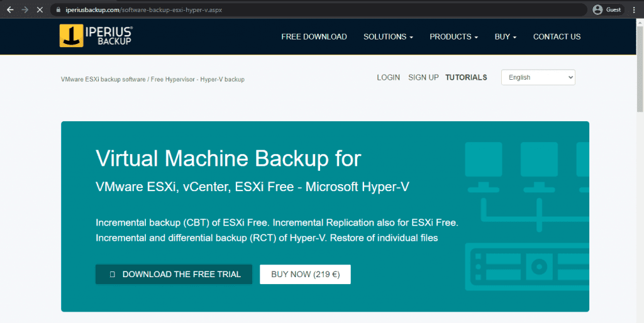Image resolution: width=644 pixels, height=323 pixels.
Task: Open the Sign Up link
Action: [423, 77]
